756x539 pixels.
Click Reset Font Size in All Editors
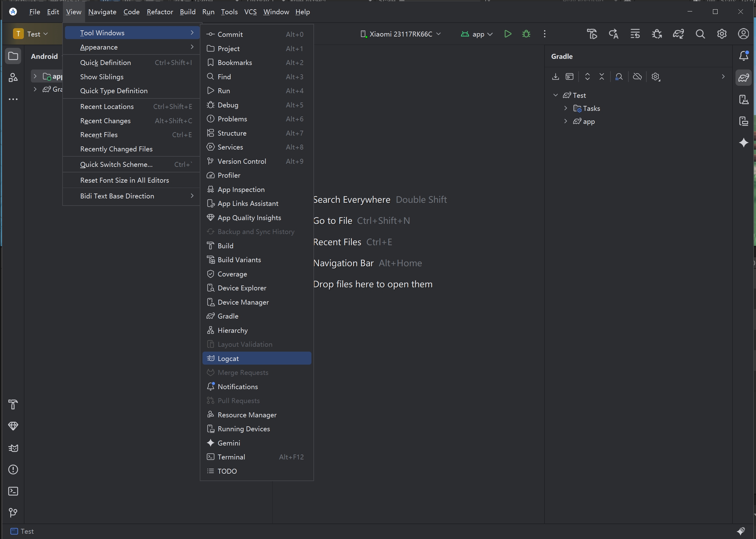pyautogui.click(x=125, y=180)
